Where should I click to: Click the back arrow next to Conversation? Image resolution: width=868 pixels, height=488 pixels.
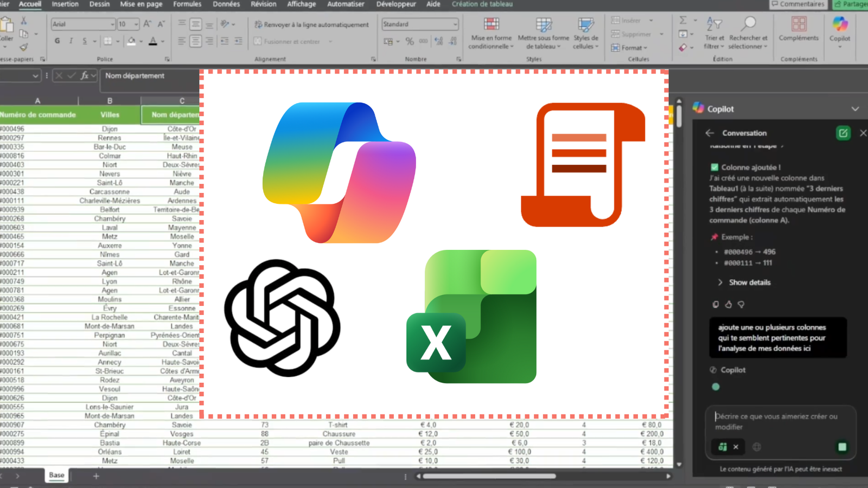710,133
